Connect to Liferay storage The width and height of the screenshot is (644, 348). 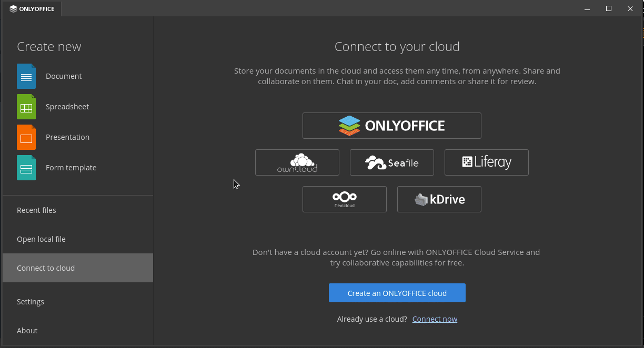486,162
